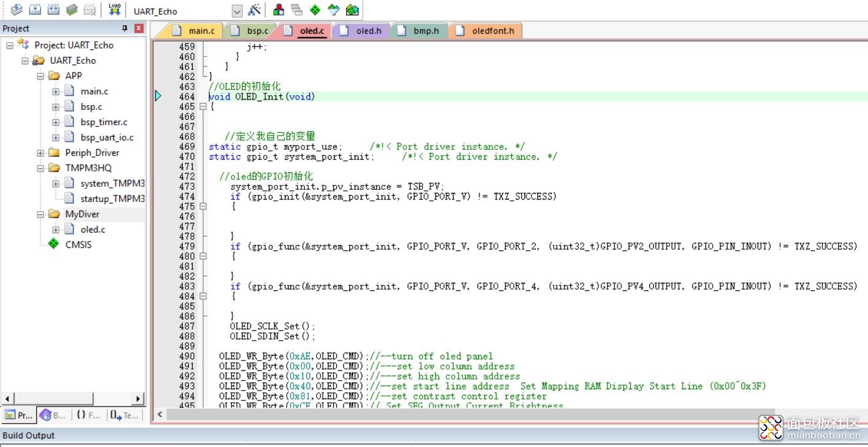Expand the oled.c node under MyDiver
This screenshot has width=868, height=447.
[x=56, y=229]
